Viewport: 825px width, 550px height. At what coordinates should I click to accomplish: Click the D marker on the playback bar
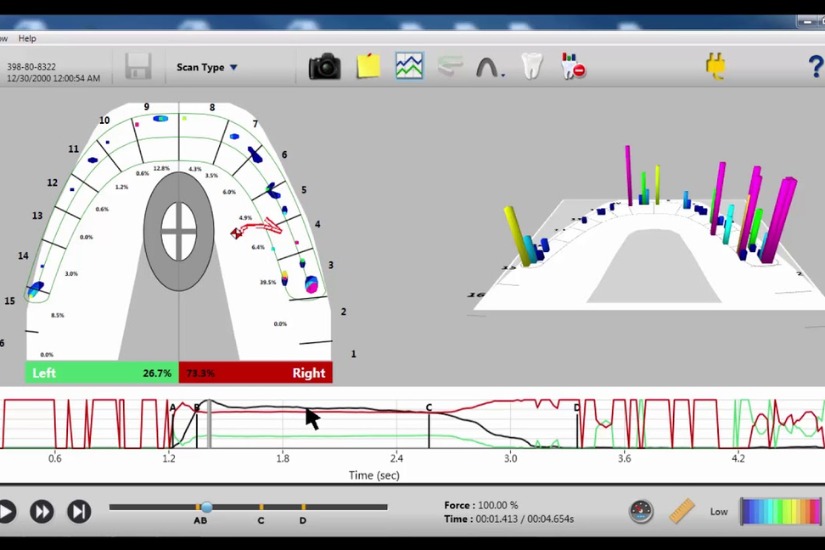point(303,507)
